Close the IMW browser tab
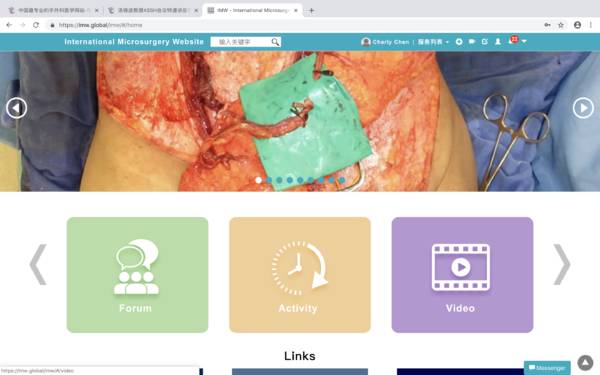Viewport: 600px width, 375px height. 296,10
